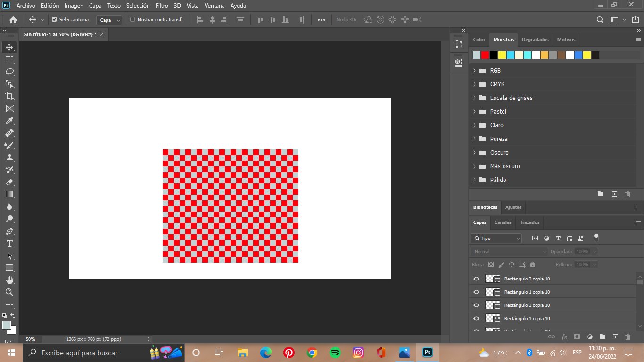Disable the Selec. autom. checkbox
The width and height of the screenshot is (644, 362).
(54, 20)
